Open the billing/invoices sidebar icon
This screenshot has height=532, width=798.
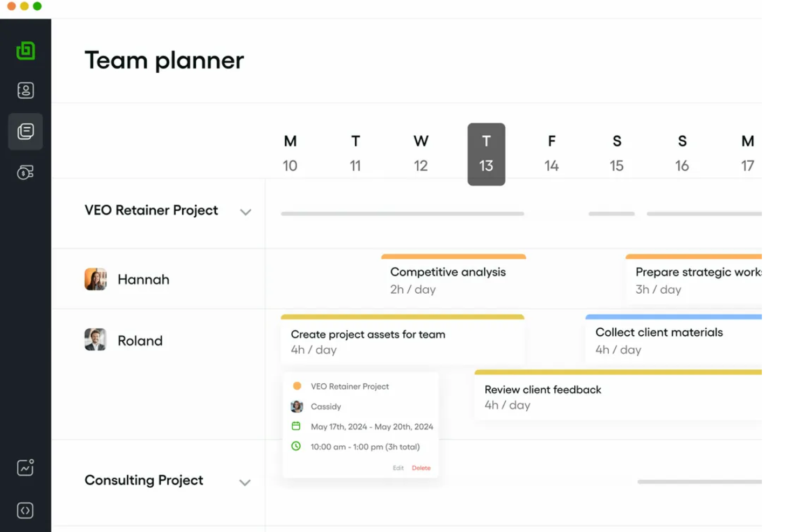25,172
